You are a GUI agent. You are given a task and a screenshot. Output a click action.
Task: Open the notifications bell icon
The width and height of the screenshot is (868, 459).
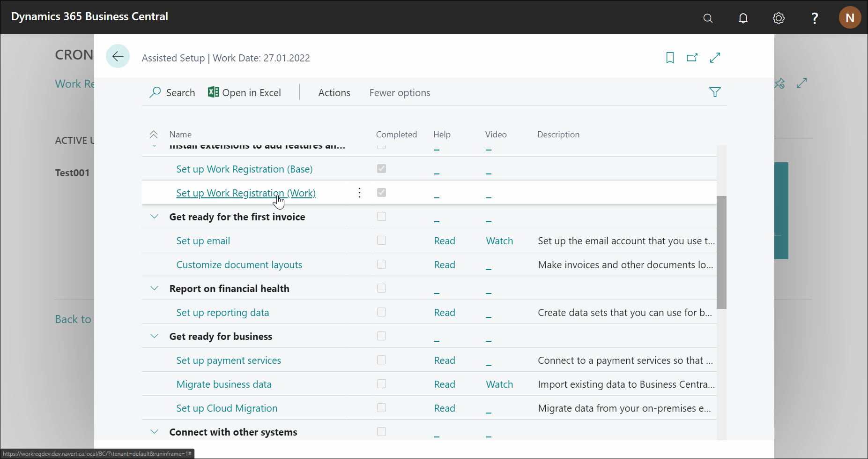click(x=743, y=18)
